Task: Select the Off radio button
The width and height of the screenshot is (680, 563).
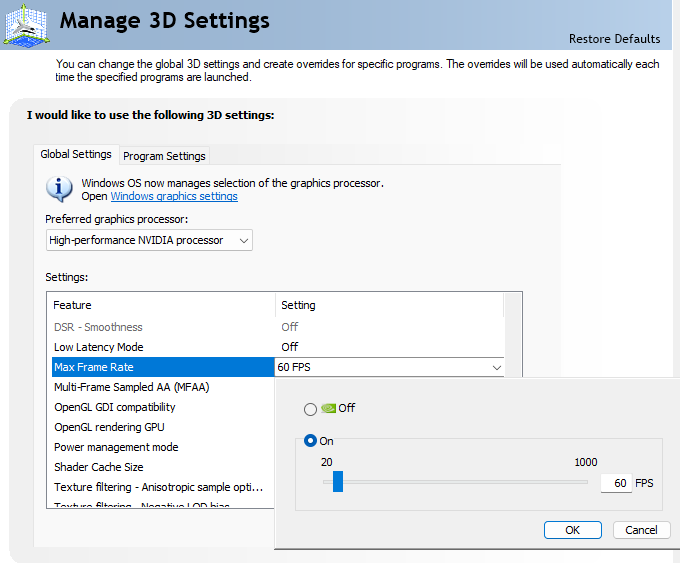Action: pyautogui.click(x=310, y=409)
